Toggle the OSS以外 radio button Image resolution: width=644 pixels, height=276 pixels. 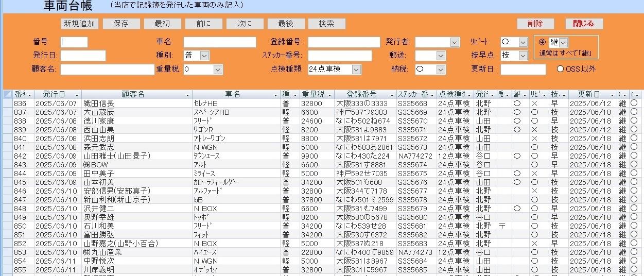[x=560, y=69]
